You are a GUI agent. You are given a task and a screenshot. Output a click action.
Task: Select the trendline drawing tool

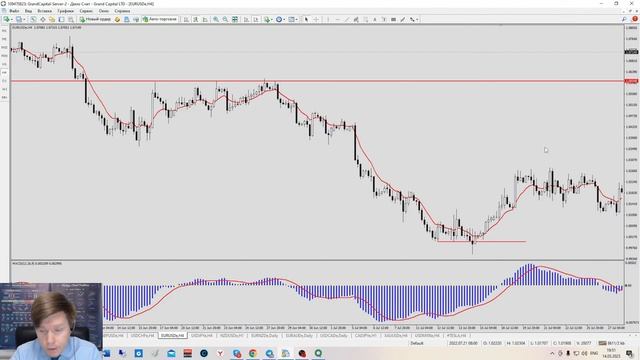click(x=347, y=19)
